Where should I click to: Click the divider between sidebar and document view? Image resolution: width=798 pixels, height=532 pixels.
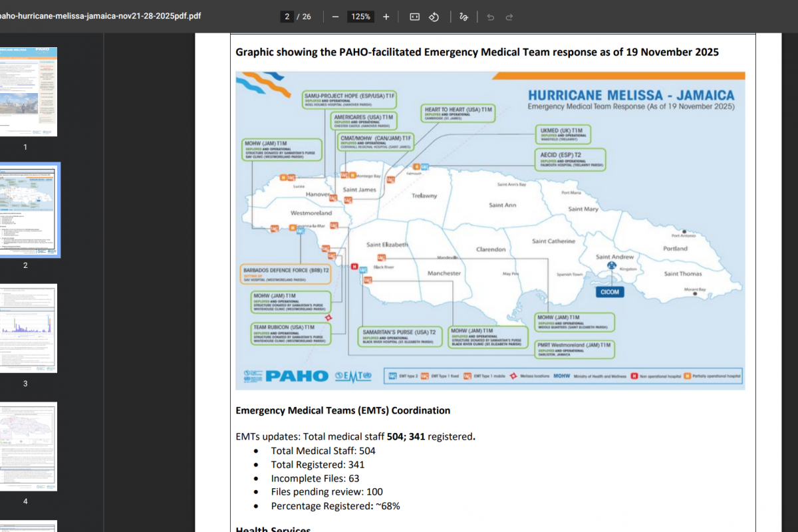pyautogui.click(x=104, y=266)
